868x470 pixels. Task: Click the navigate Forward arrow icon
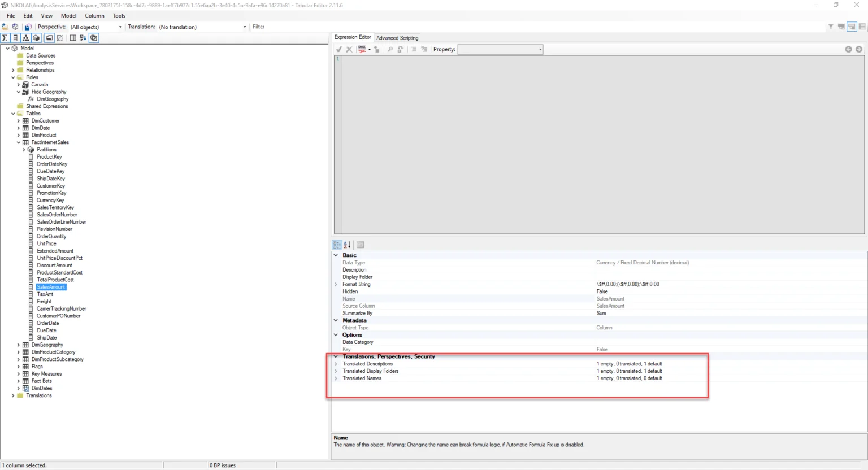point(859,49)
